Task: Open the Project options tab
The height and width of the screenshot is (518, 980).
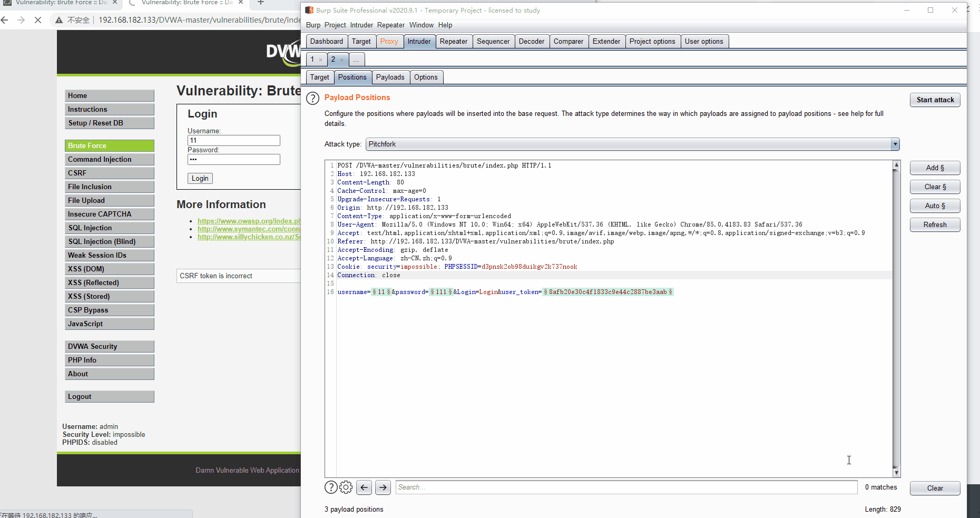Action: click(652, 42)
